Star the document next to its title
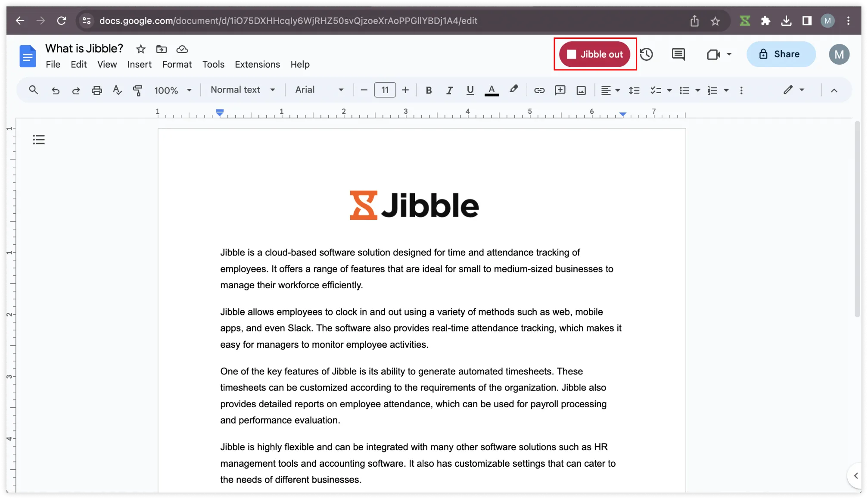 tap(140, 49)
